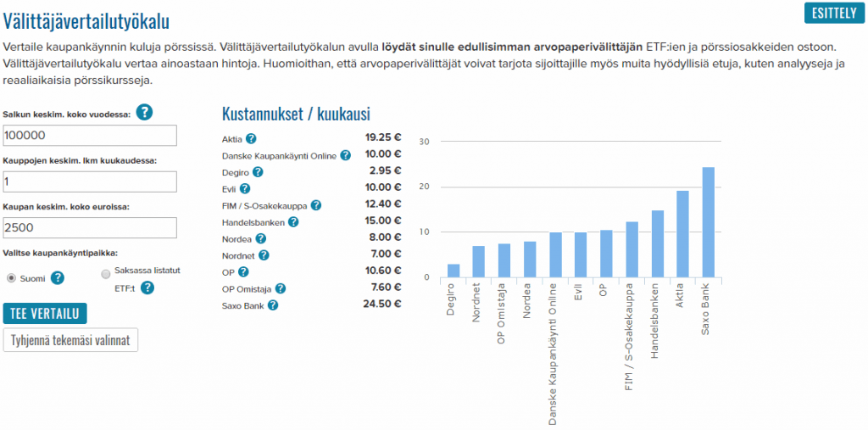This screenshot has width=868, height=430.
Task: Click the Handelsbanken bar in the chart
Action: tap(657, 243)
